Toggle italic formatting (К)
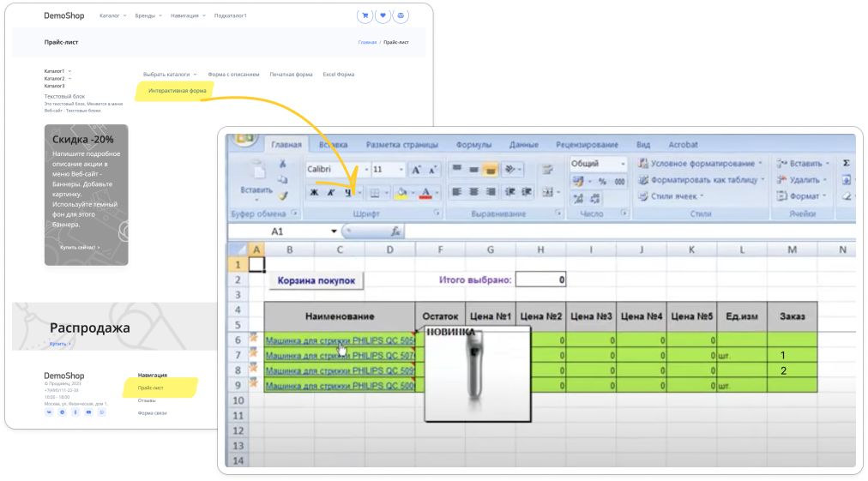 point(330,192)
